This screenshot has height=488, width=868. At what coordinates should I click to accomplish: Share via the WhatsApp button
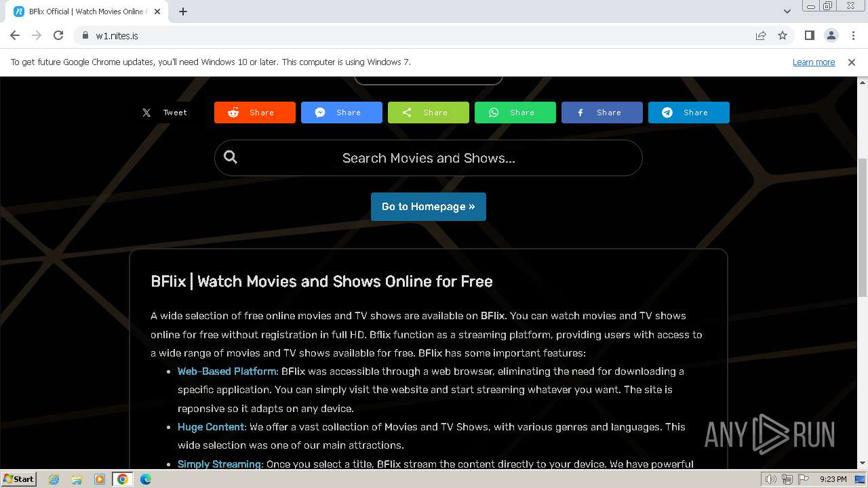coord(515,113)
